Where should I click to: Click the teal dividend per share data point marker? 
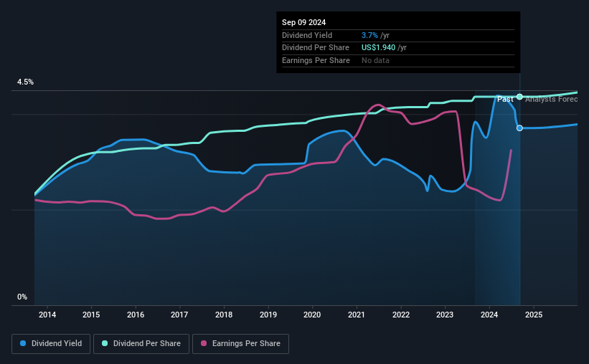[x=519, y=97]
